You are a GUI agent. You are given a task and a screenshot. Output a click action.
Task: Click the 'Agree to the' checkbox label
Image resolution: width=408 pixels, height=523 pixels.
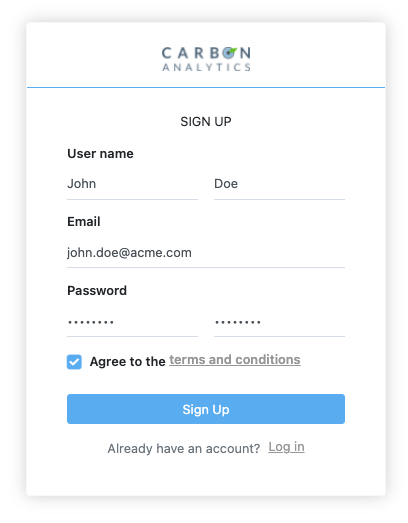click(127, 362)
